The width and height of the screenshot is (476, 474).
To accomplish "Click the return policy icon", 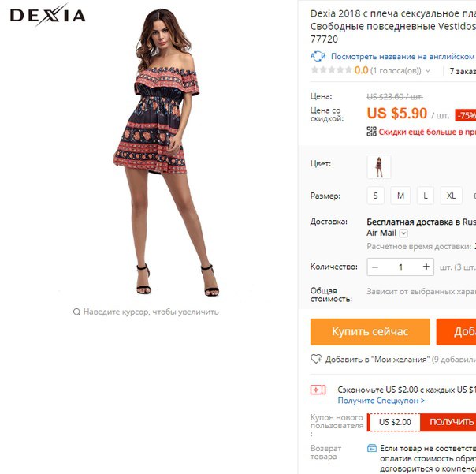I will (x=372, y=448).
